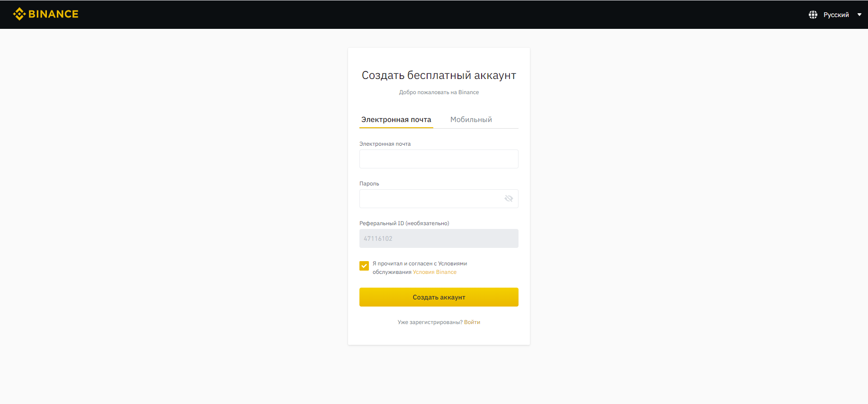868x404 pixels.
Task: Open the Условия Binance terms link
Action: [435, 272]
